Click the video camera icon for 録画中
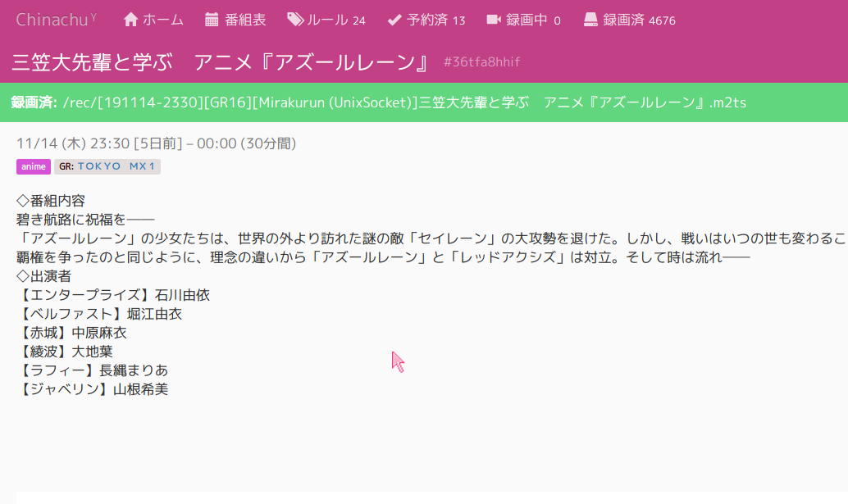This screenshot has height=504, width=848. point(494,20)
